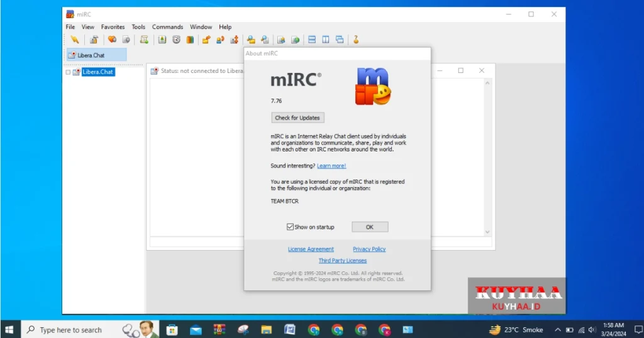
Task: Open the URLs List toolbar icon
Action: [x=296, y=40]
